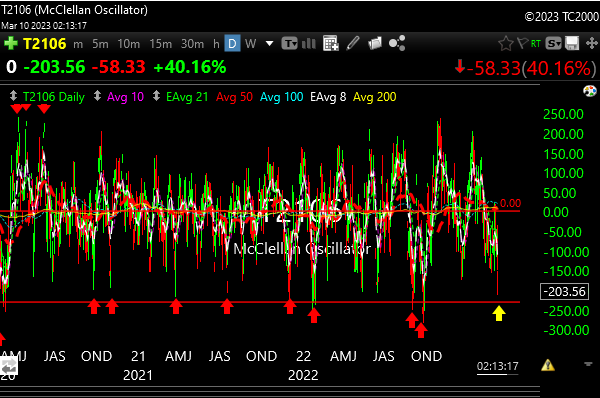Click the +40.16% percent change text
The height and width of the screenshot is (398, 600).
point(190,67)
